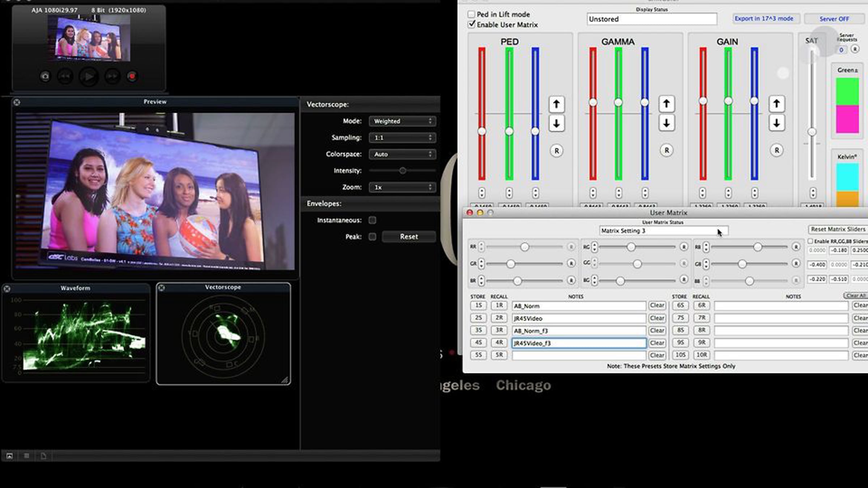Open the Colorspace dropdown showing Auto
This screenshot has width=868, height=488.
point(402,154)
